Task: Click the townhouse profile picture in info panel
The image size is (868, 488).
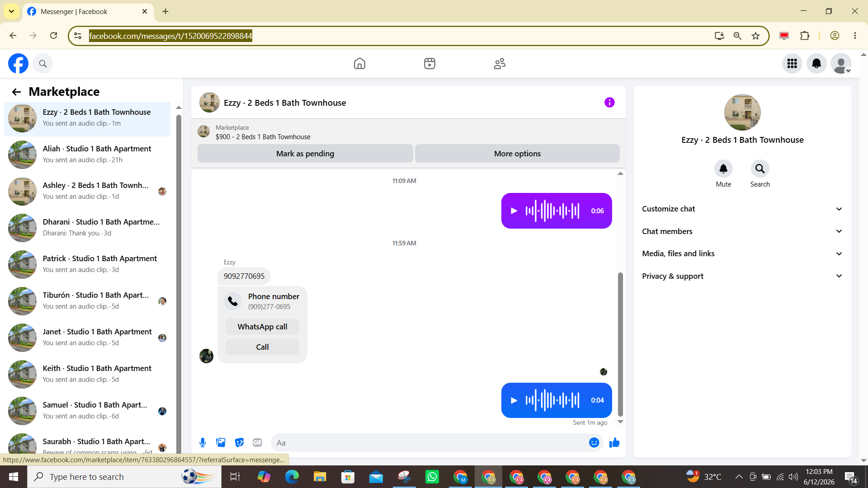Action: coord(742,113)
